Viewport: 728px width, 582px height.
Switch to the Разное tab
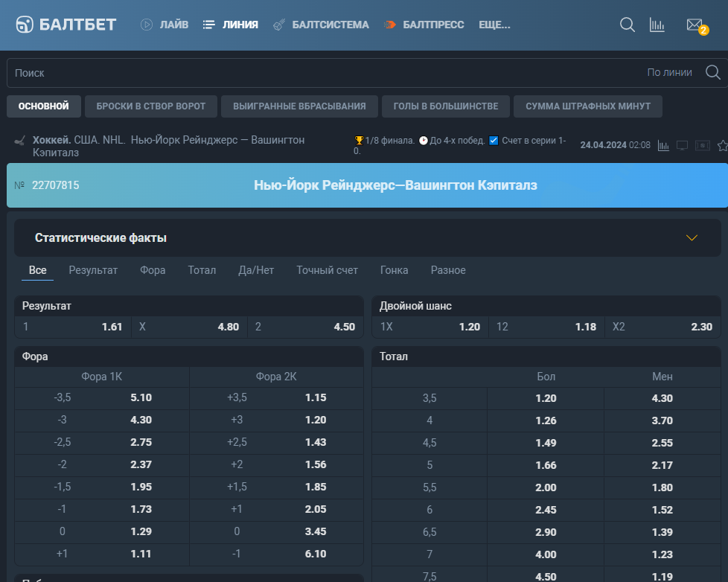point(448,270)
